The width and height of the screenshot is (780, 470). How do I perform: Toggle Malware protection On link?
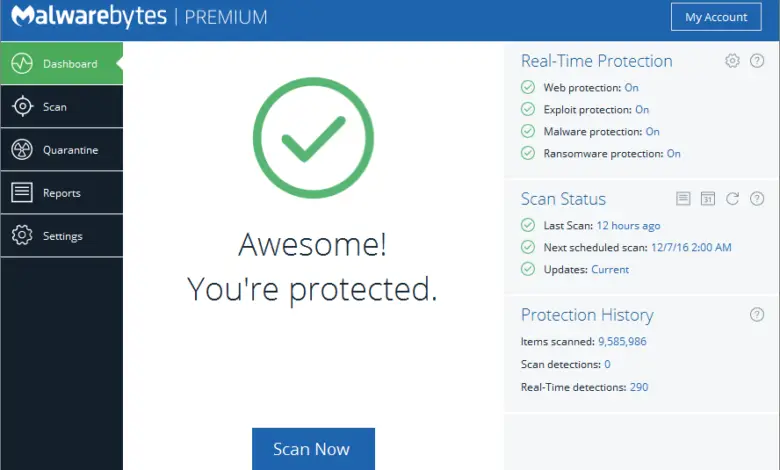click(652, 132)
